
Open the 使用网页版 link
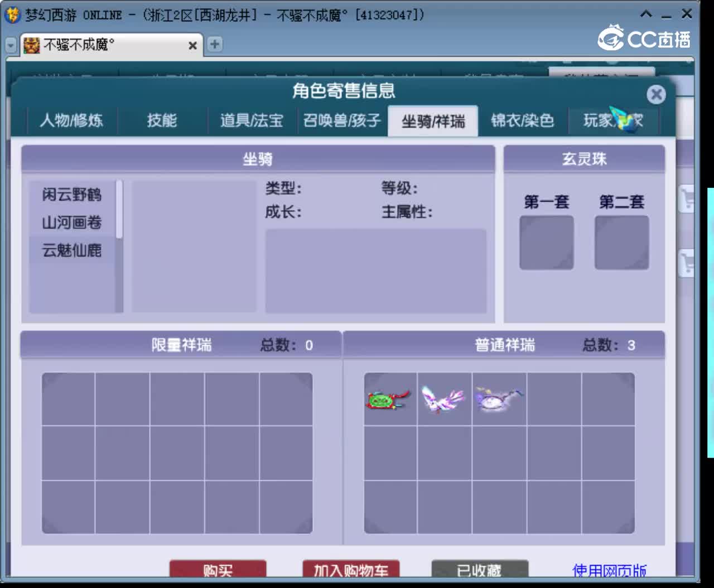coord(609,570)
